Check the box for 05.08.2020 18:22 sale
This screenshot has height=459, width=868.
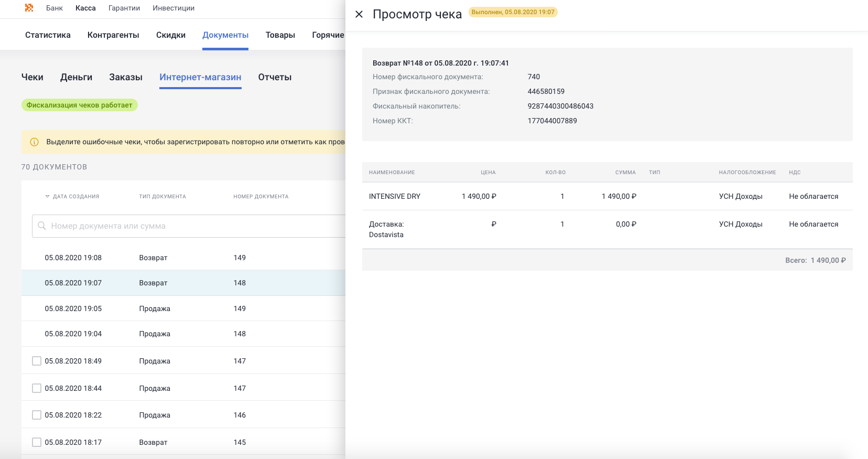[37, 415]
